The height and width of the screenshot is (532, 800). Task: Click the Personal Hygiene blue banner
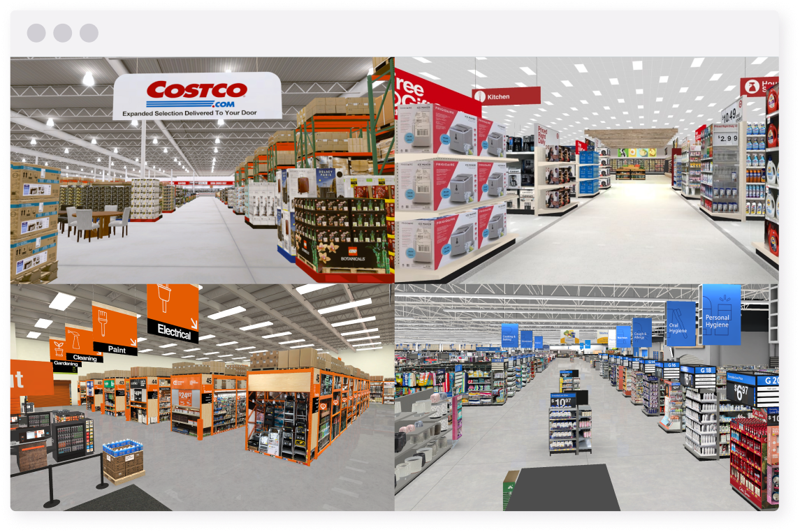click(721, 313)
